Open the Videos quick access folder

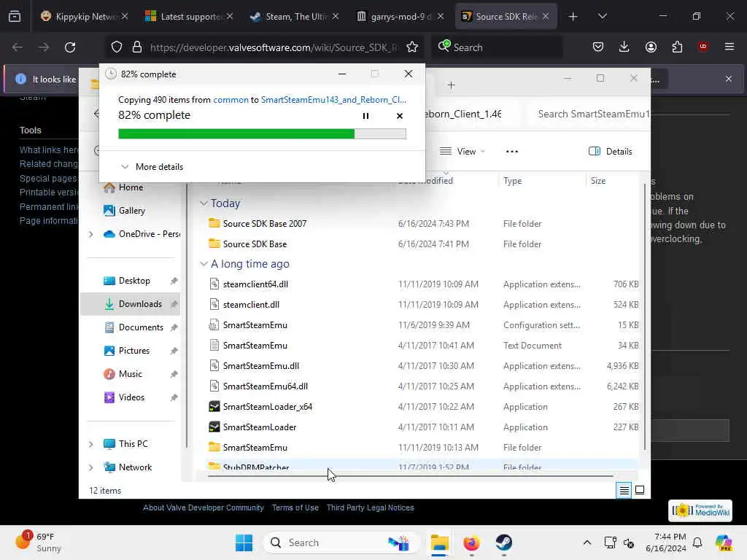pos(131,397)
